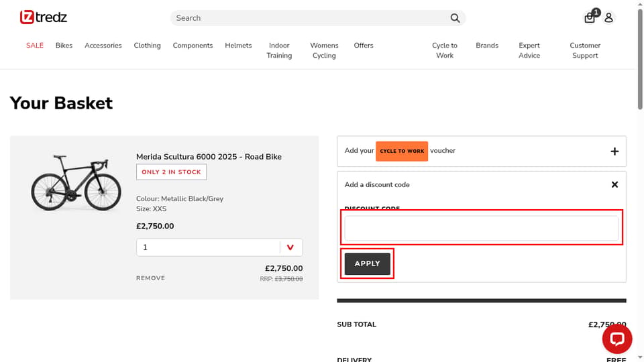Viewport: 644px width, 362px height.
Task: Open the live chat bubble
Action: pyautogui.click(x=617, y=339)
